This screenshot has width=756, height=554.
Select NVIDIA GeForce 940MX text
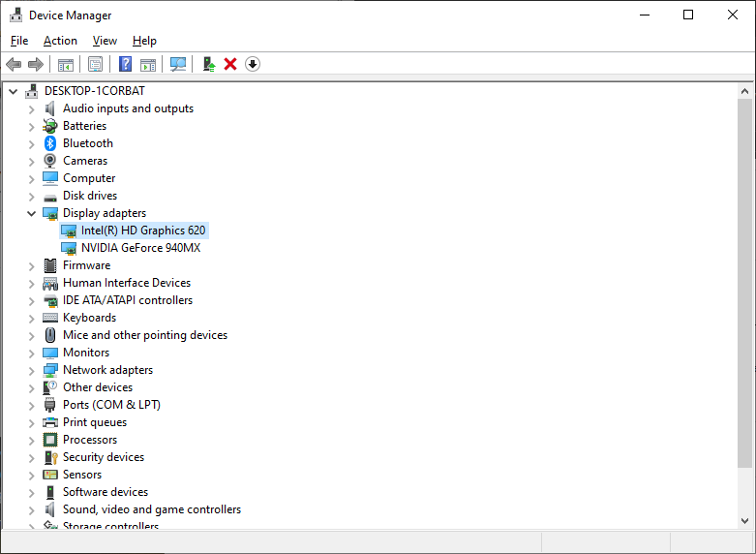coord(140,248)
